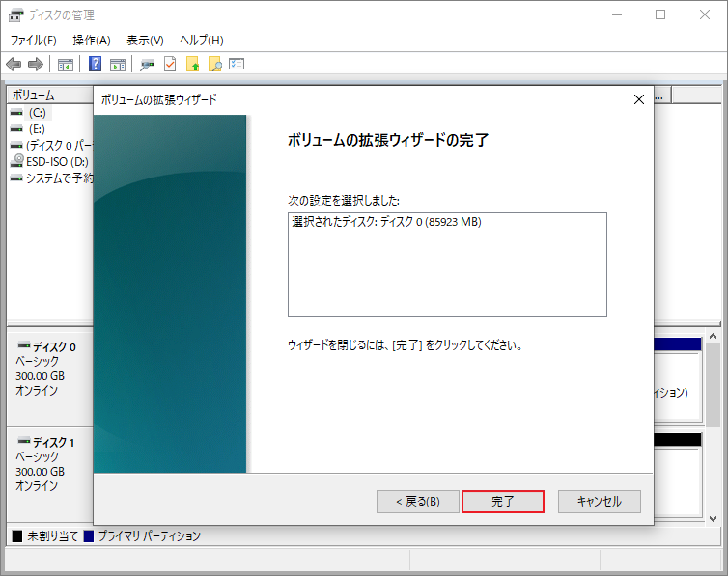Close the volume extend wizard dialog

tap(639, 99)
